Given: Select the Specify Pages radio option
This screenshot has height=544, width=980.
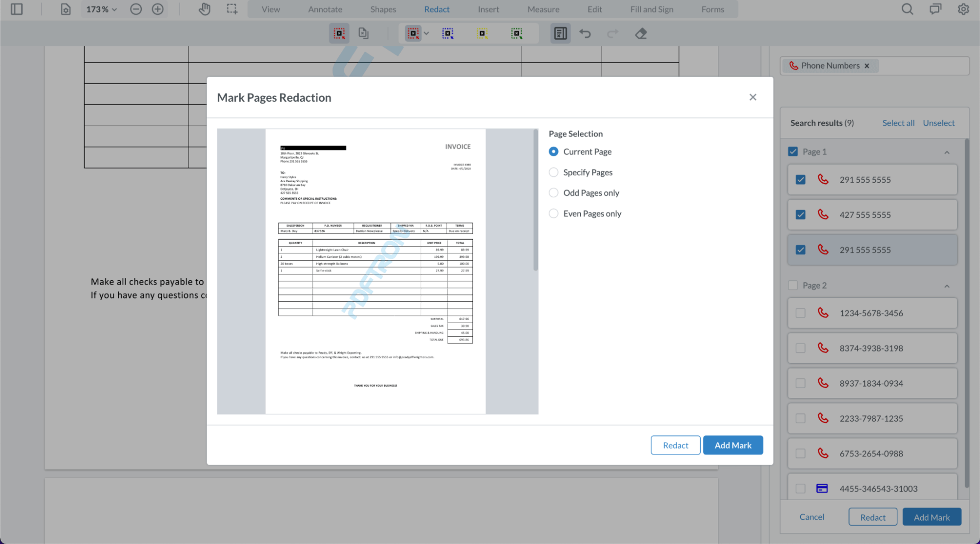Looking at the screenshot, I should point(554,172).
